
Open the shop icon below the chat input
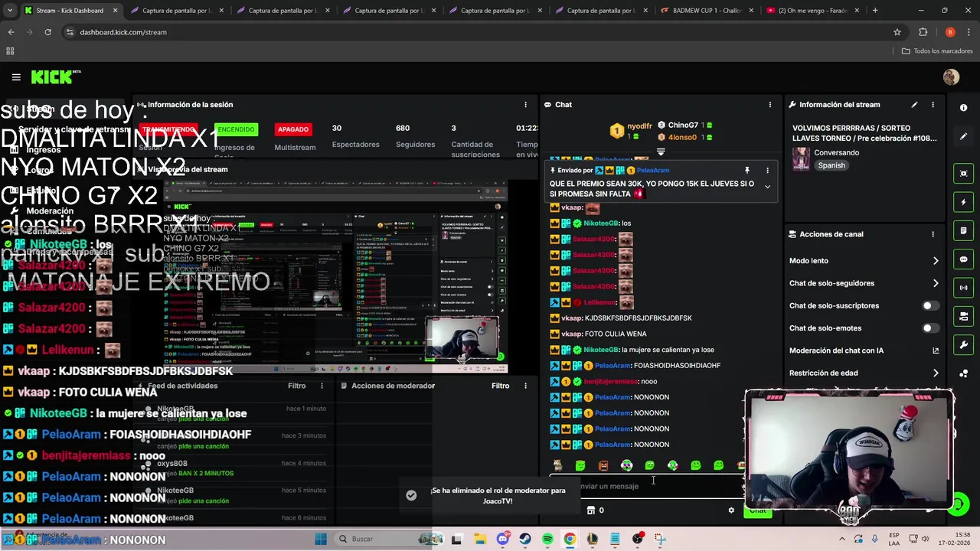pyautogui.click(x=591, y=510)
